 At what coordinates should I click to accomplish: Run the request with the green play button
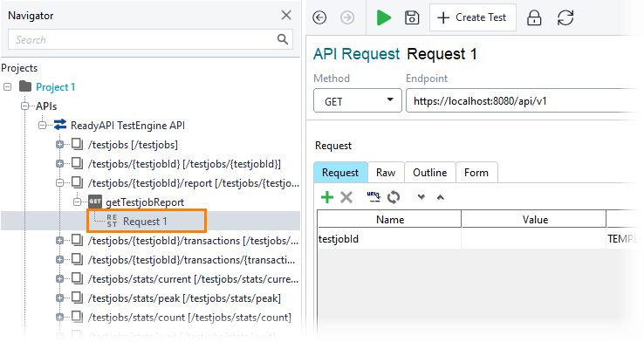click(x=384, y=17)
